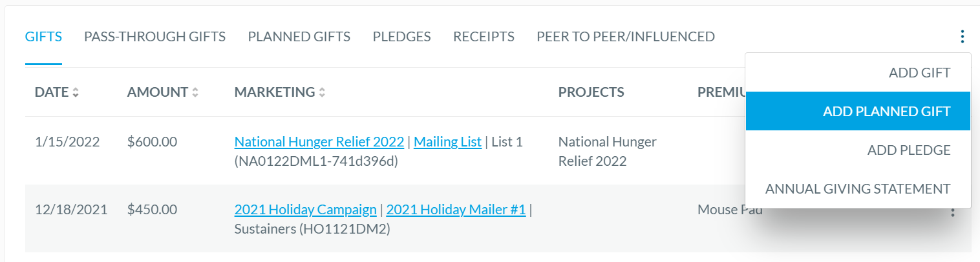Sort gifts by Amount column arrows
980x262 pixels.
(x=195, y=92)
